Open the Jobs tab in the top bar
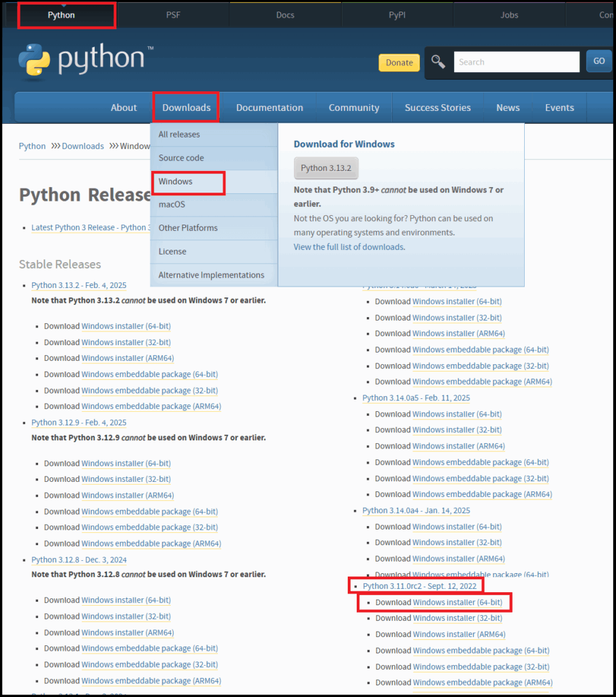 [509, 15]
